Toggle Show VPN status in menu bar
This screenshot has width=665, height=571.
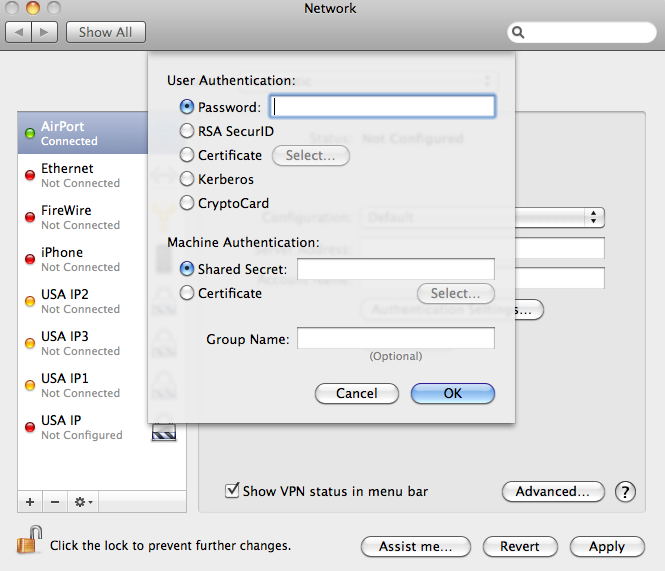232,490
